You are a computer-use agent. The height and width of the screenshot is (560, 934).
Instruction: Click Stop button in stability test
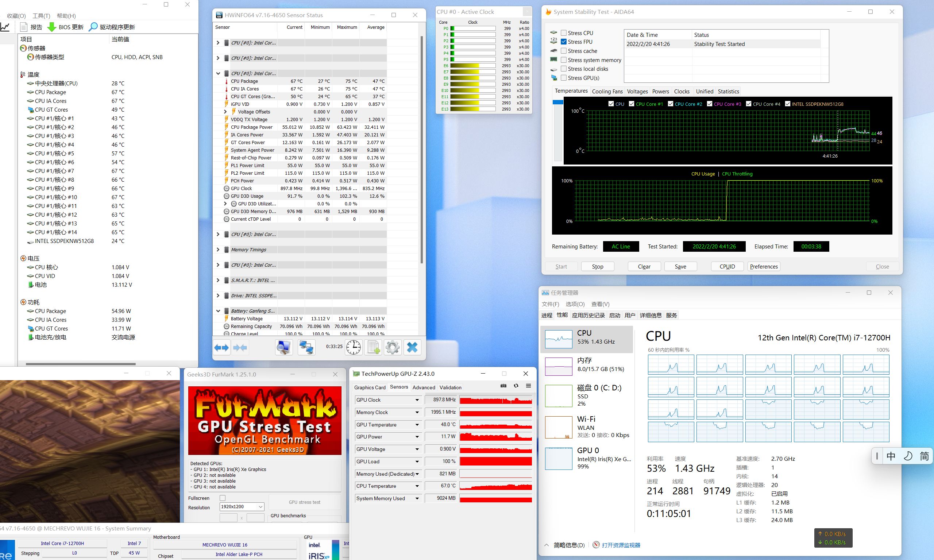[x=597, y=266]
